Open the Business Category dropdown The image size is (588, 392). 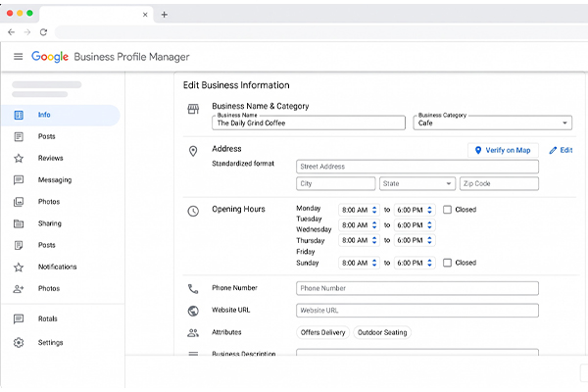[x=493, y=122]
